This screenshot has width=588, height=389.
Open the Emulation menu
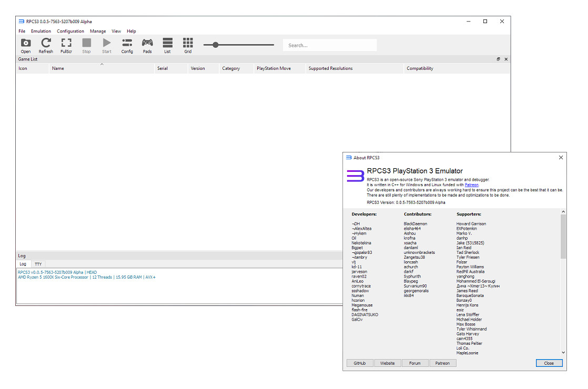point(41,31)
